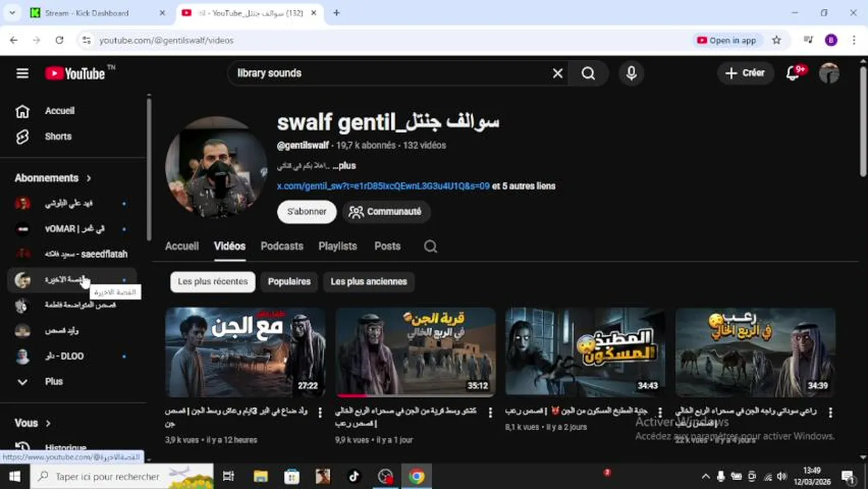Open the options menu for the 27:22 video

[x=320, y=413]
